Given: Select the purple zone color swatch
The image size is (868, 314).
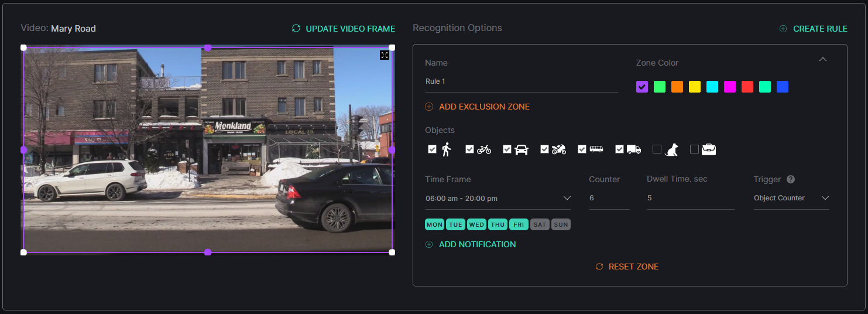Looking at the screenshot, I should pyautogui.click(x=642, y=87).
